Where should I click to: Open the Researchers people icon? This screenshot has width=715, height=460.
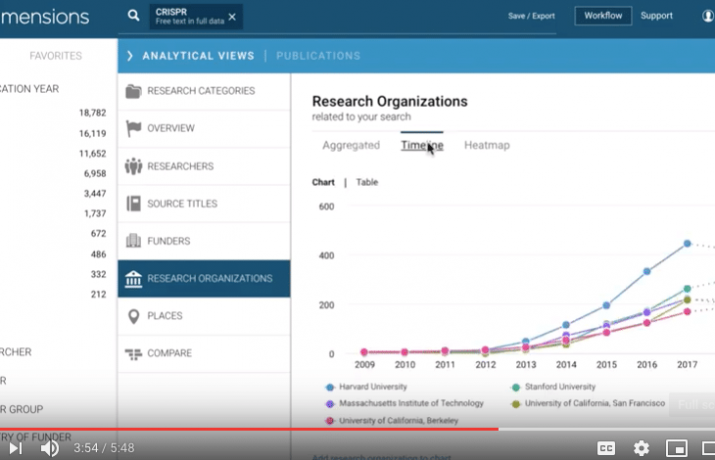(x=133, y=166)
